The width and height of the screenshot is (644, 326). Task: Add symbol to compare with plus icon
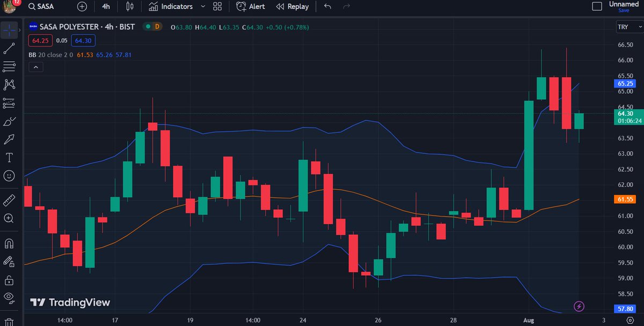(82, 6)
